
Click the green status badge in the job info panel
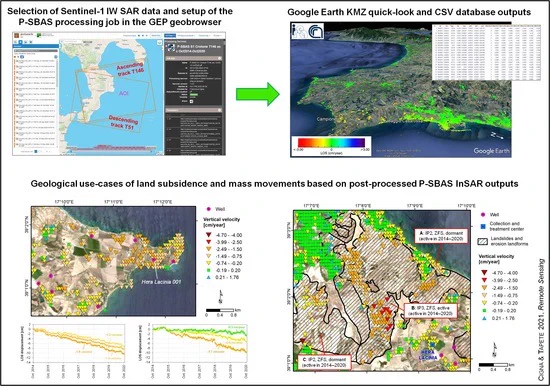(x=194, y=94)
